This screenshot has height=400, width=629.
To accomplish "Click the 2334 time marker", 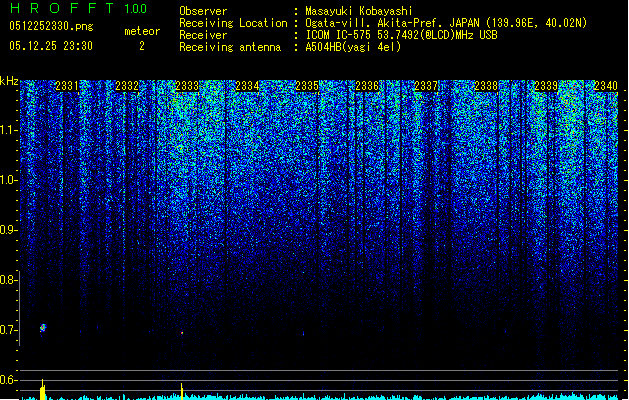I will pyautogui.click(x=247, y=86).
